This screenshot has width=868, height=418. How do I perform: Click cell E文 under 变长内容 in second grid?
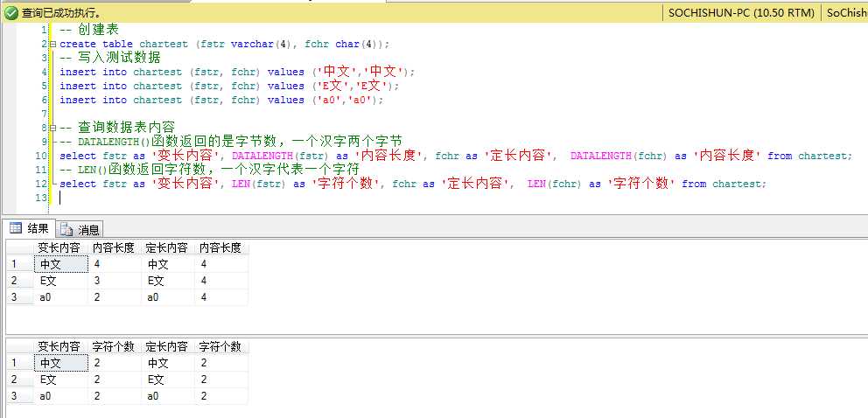click(x=61, y=380)
